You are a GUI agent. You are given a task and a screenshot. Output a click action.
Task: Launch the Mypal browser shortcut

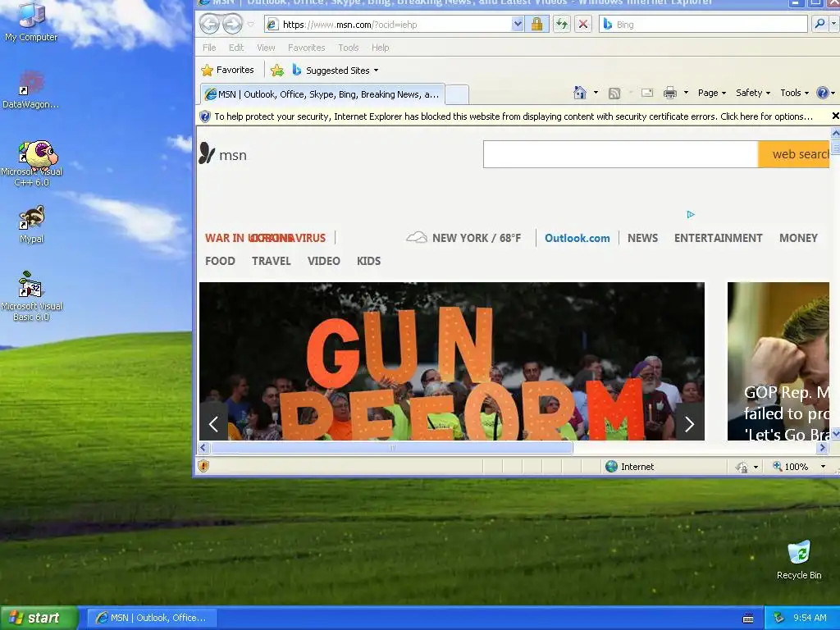[32, 225]
